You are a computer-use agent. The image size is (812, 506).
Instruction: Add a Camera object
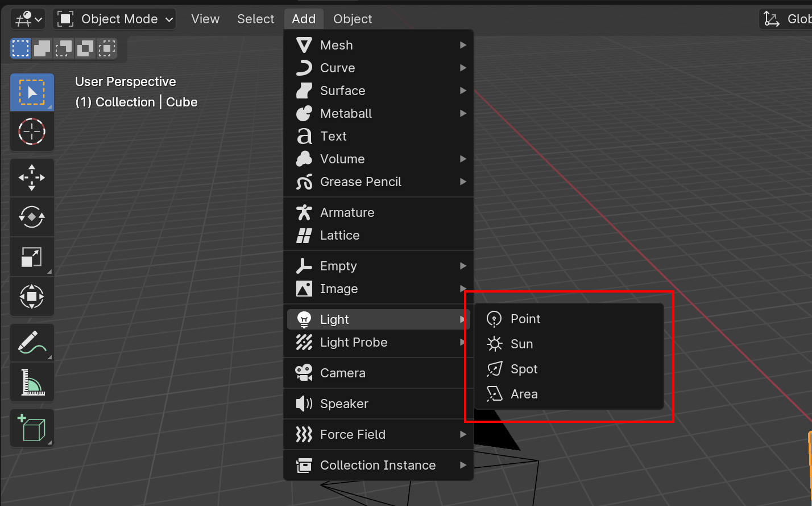[380, 373]
